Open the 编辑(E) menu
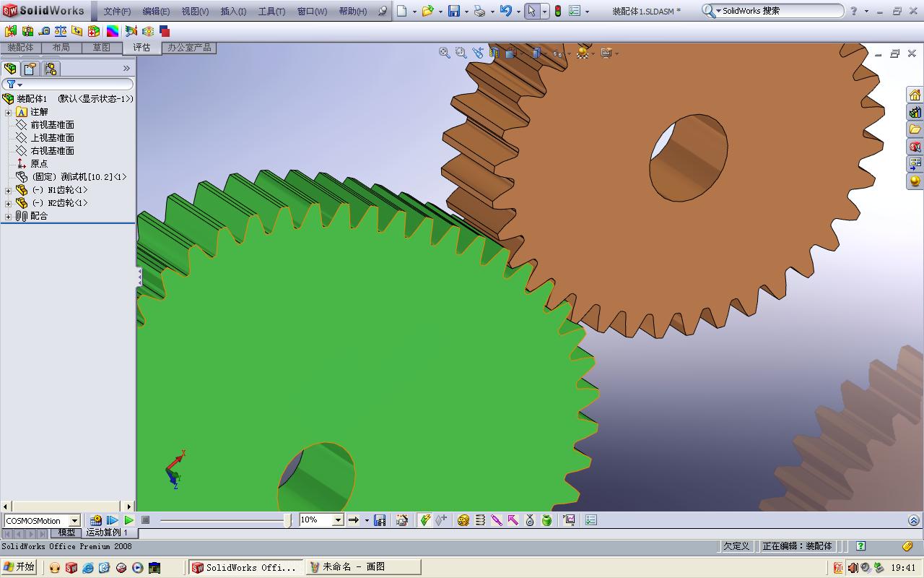 point(156,12)
